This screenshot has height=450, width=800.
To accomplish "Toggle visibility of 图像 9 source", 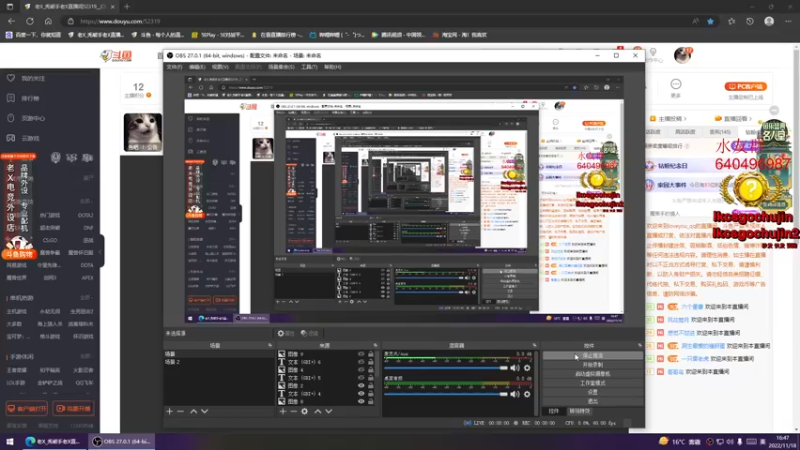I will [x=361, y=354].
